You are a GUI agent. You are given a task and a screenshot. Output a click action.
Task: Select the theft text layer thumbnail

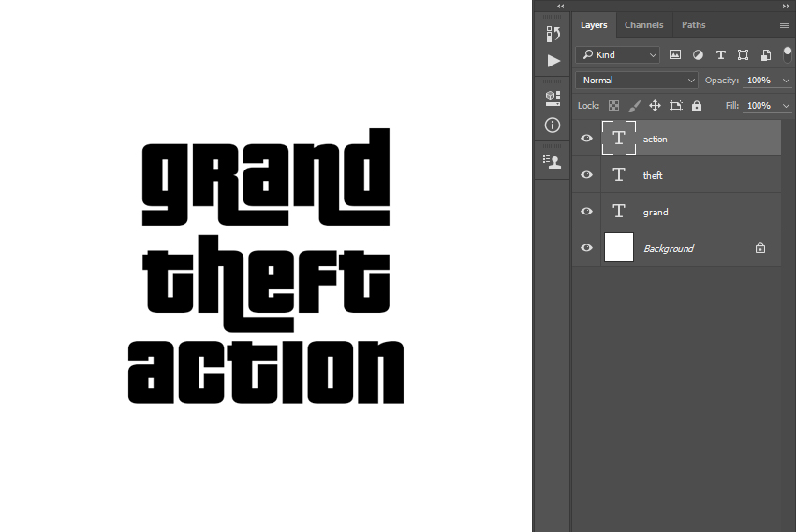tap(618, 174)
